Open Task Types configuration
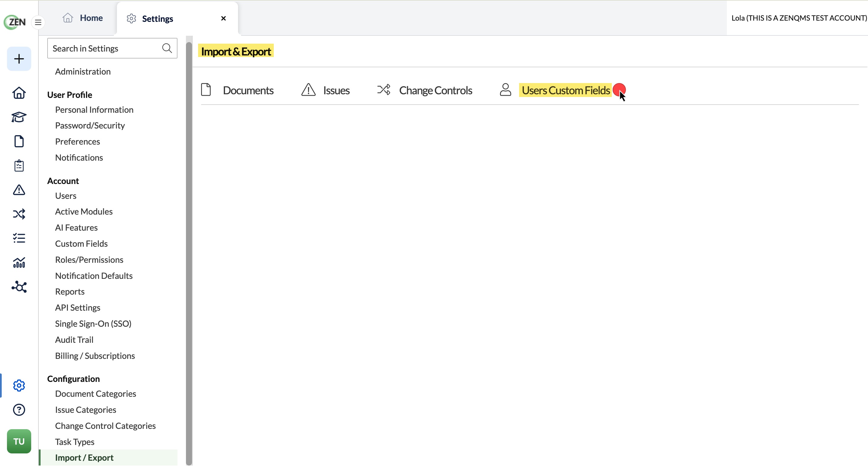Image resolution: width=868 pixels, height=471 pixels. click(x=75, y=442)
